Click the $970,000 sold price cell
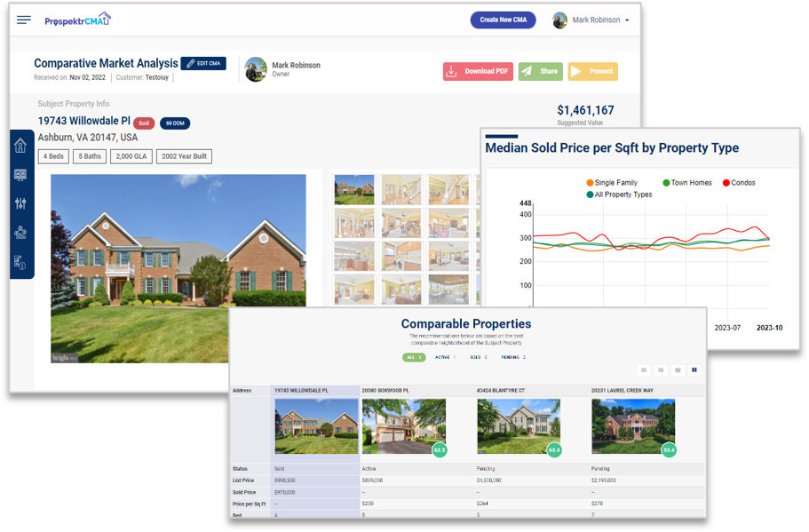 click(285, 492)
